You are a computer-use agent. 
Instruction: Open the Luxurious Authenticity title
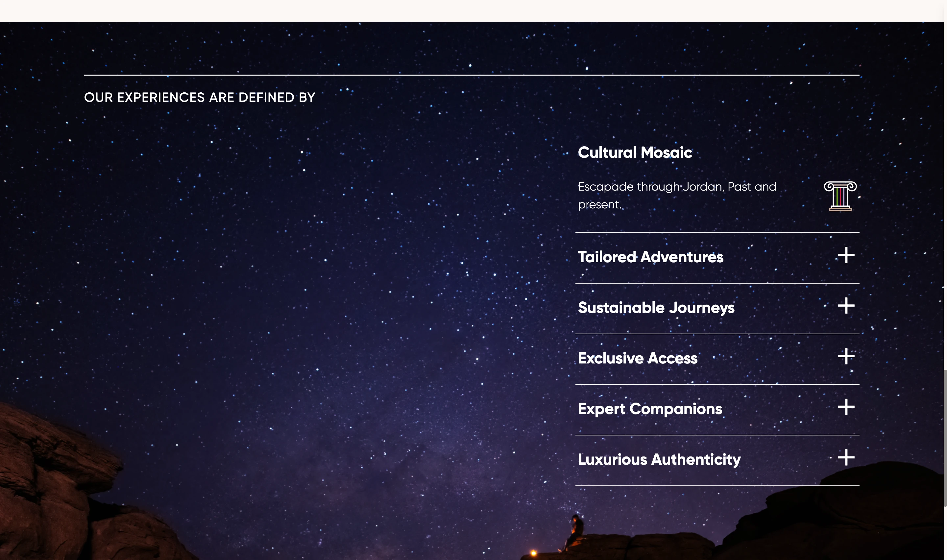(659, 460)
